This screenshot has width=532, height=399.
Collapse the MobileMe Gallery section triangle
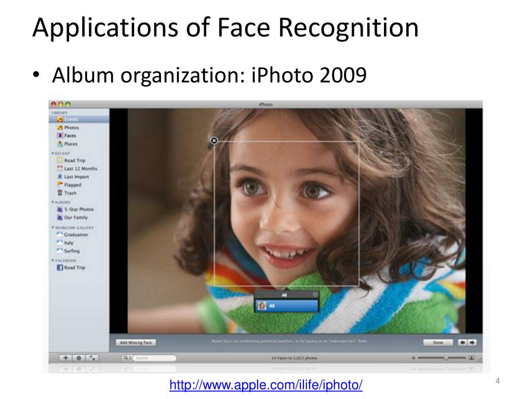52,228
